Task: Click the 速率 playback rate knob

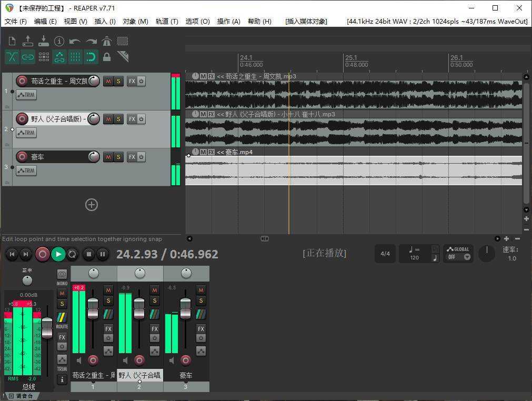Action: pos(487,254)
